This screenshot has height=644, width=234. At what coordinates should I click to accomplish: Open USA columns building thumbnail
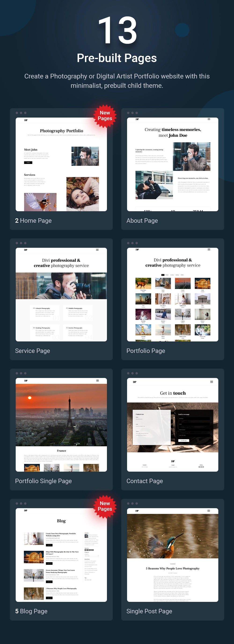click(x=202, y=299)
